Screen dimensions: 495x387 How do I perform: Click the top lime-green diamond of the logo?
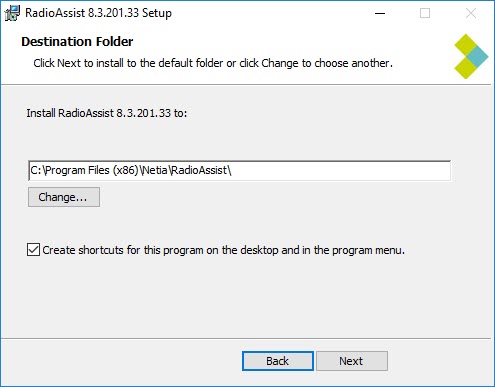point(466,45)
